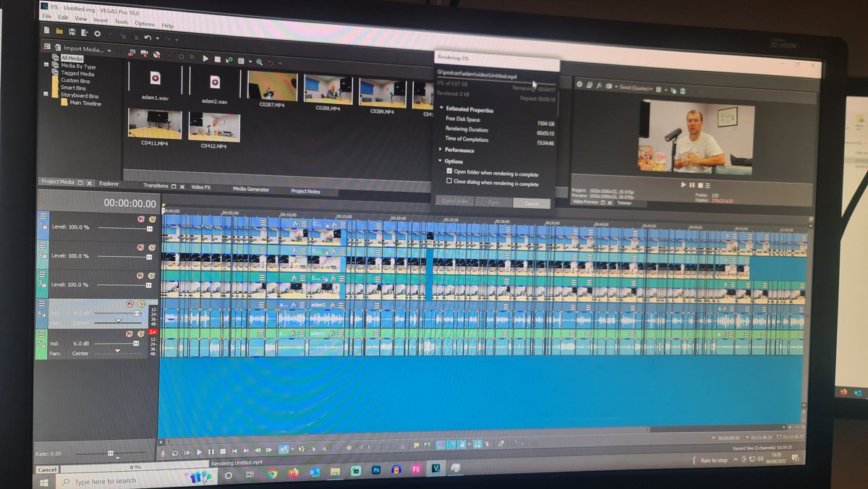This screenshot has height=489, width=868.
Task: Open the Tools menu
Action: point(121,22)
